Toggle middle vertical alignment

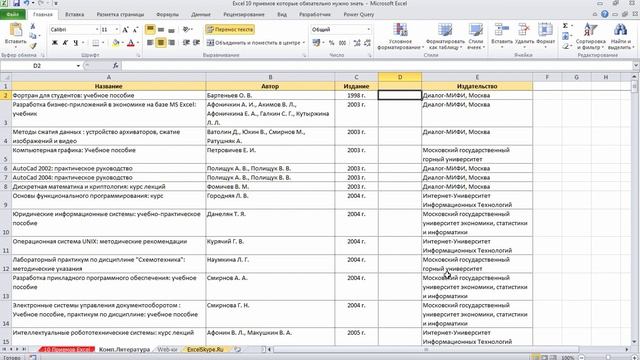[x=161, y=29]
